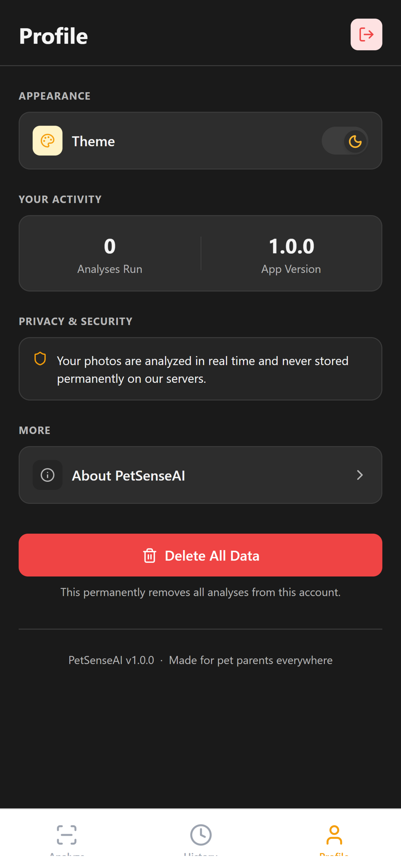Screen dimensions: 401x868
Task: Click the info icon beside About PetSenseAI
Action: coord(47,475)
